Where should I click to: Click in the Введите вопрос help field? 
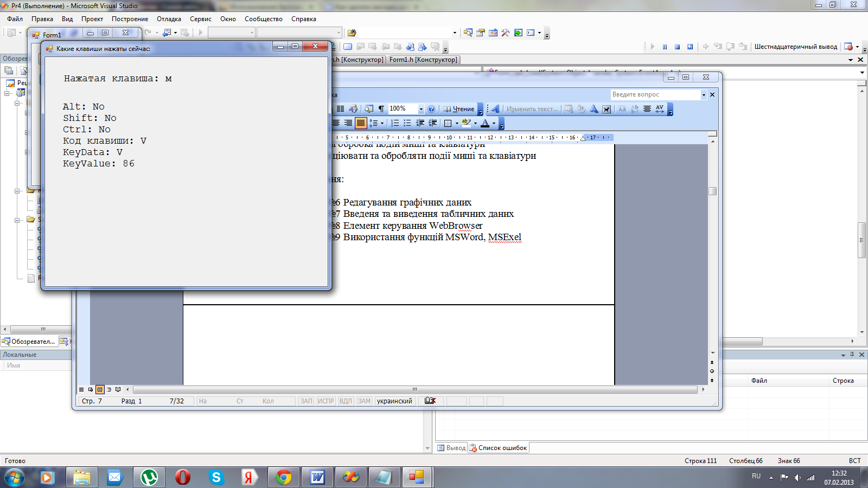click(x=655, y=94)
